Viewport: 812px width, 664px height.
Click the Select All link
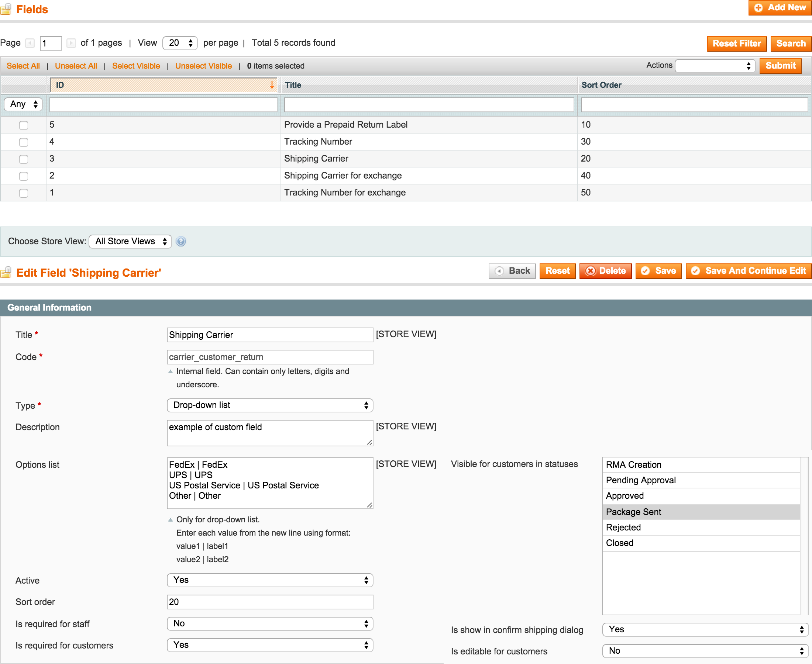click(23, 66)
